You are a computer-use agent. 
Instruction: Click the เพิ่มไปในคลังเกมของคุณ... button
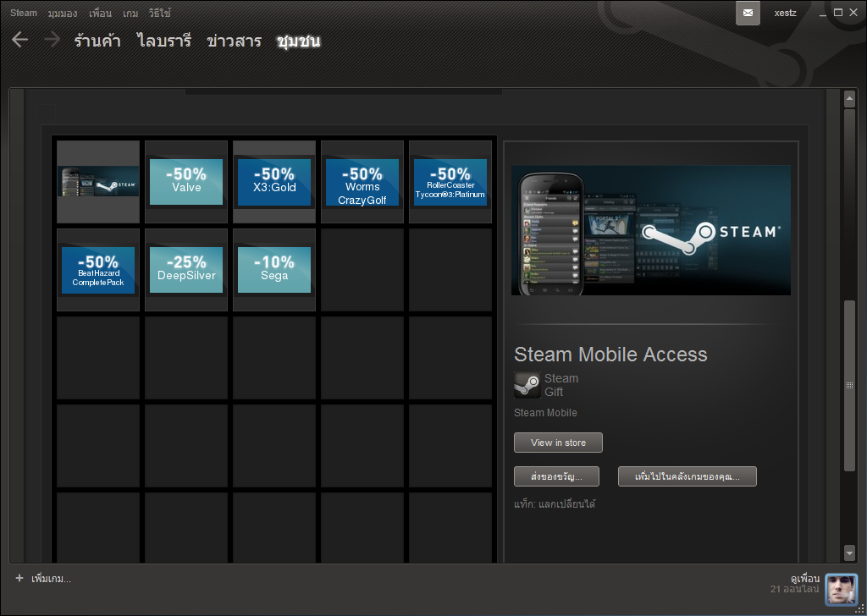click(688, 476)
